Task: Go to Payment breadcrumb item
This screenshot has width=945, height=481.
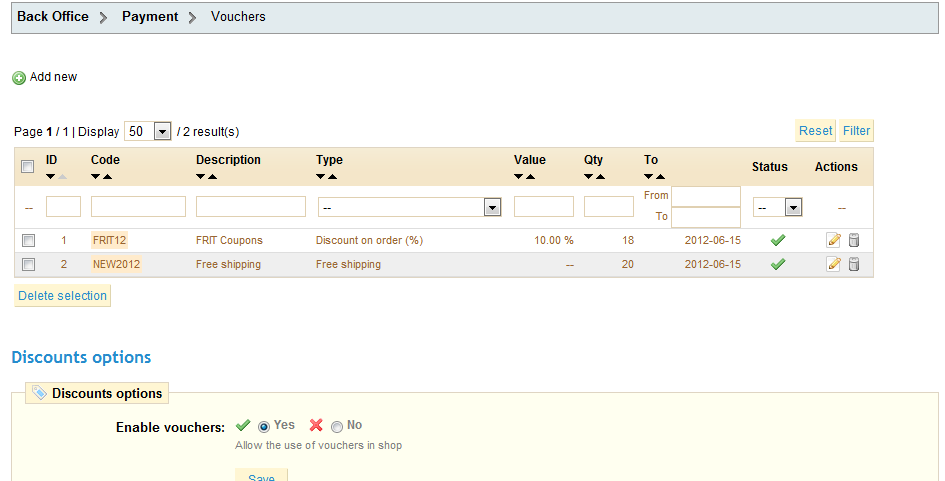Action: point(150,16)
